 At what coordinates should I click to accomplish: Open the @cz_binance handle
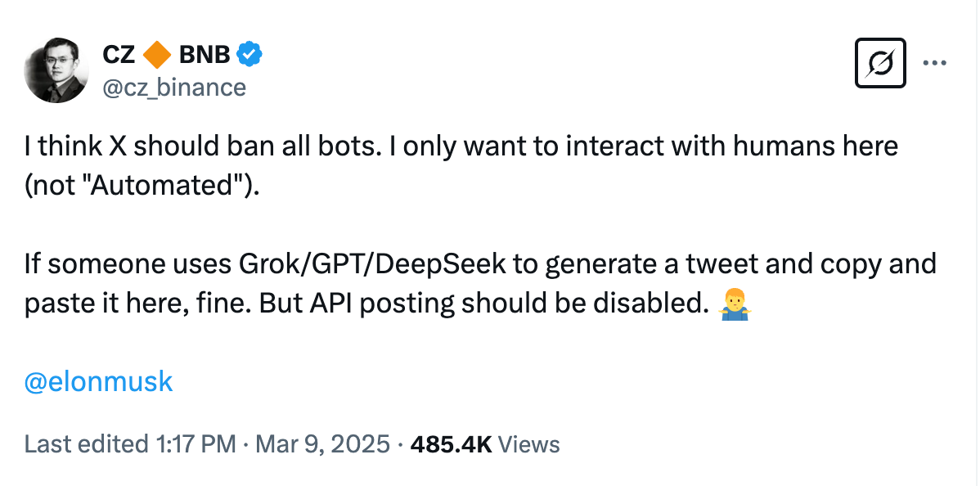coord(175,88)
